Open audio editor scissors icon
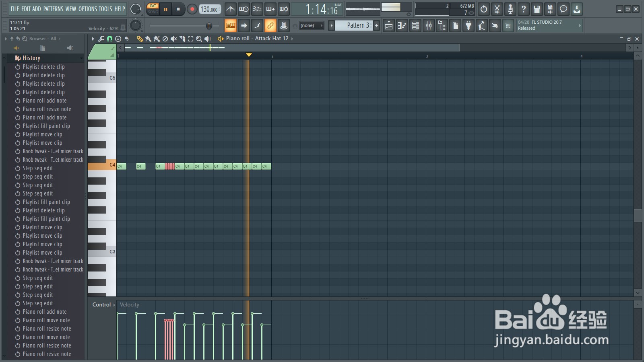 [x=497, y=9]
